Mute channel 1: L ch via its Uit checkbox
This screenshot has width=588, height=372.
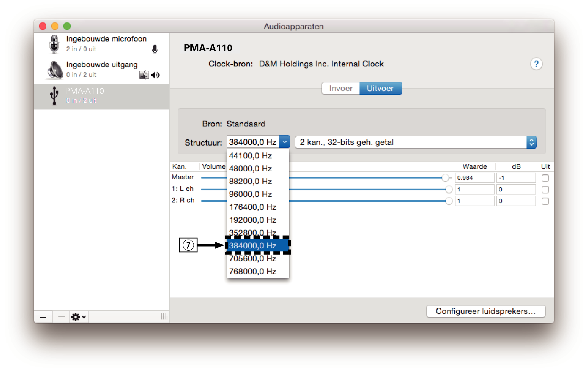pos(545,189)
